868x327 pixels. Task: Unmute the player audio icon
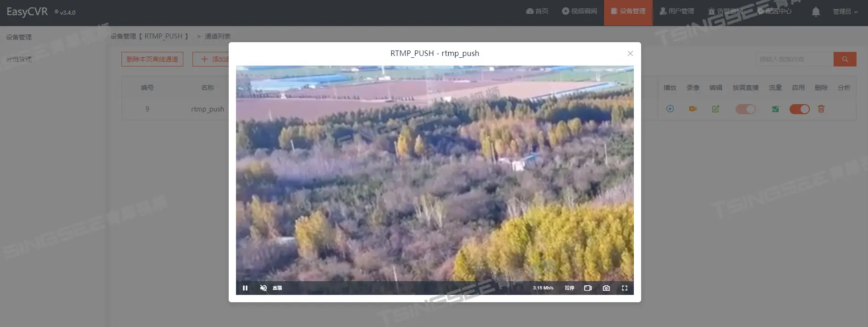264,288
